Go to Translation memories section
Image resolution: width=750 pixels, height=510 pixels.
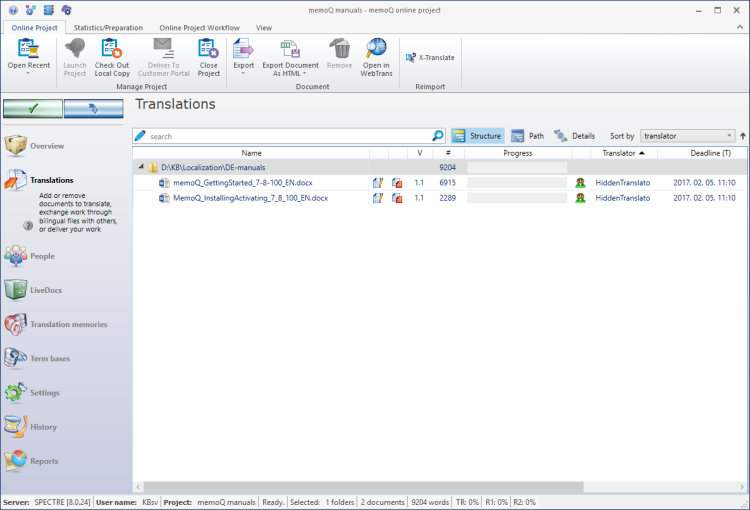tap(68, 324)
